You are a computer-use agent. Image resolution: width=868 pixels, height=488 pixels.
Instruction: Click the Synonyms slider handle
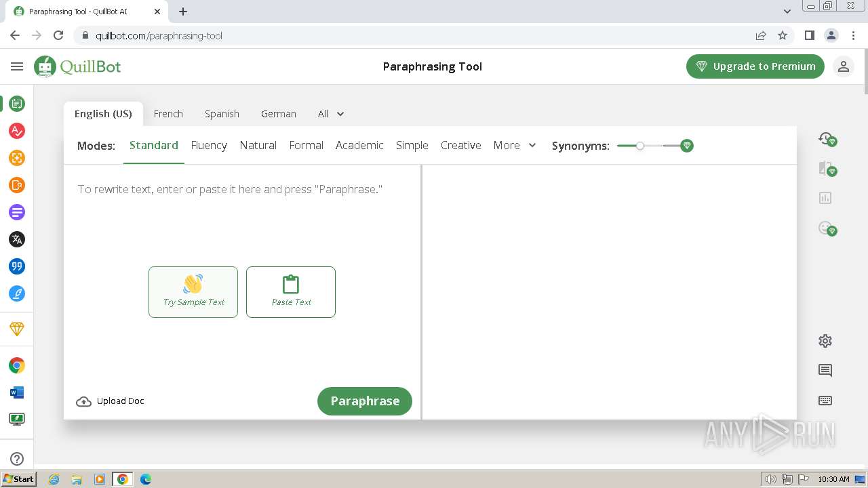(639, 146)
